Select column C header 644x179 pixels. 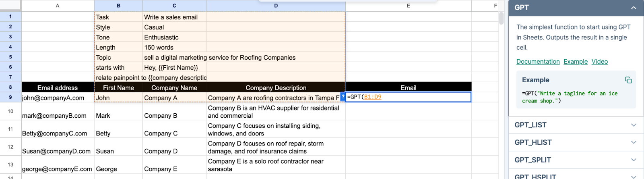click(x=174, y=6)
